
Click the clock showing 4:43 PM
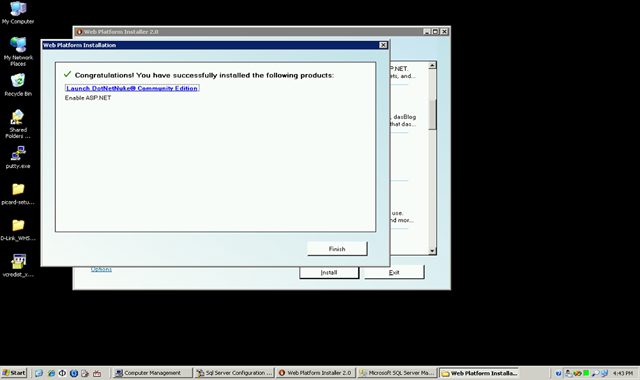tap(622, 373)
